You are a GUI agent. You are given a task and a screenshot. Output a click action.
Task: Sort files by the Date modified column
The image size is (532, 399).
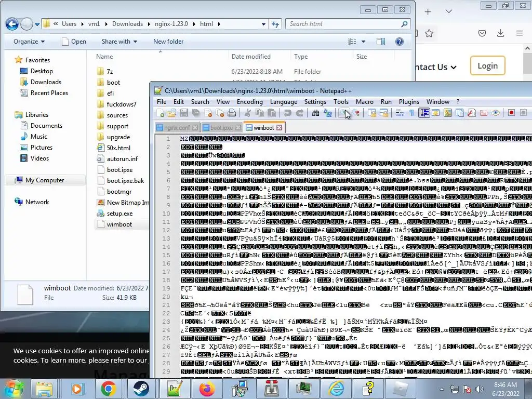[251, 57]
